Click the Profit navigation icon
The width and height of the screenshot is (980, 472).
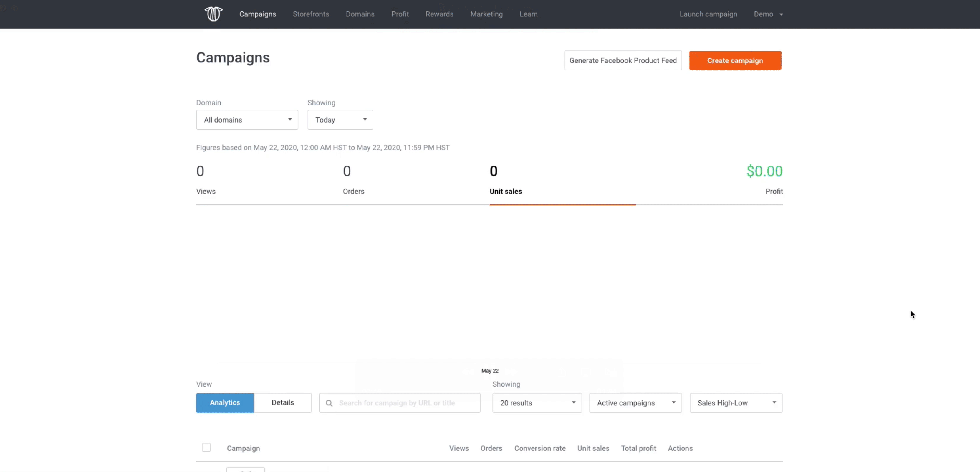400,14
